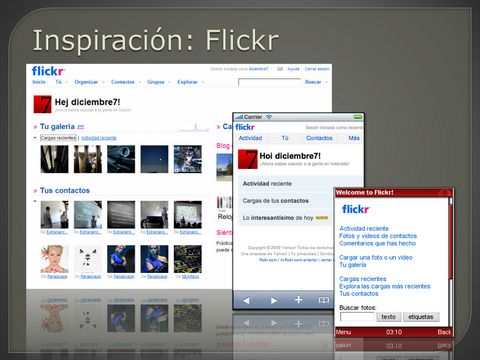Open the mail envelope icon beside Ayuda
Viewport: 480px width, 360px height.
click(280, 69)
